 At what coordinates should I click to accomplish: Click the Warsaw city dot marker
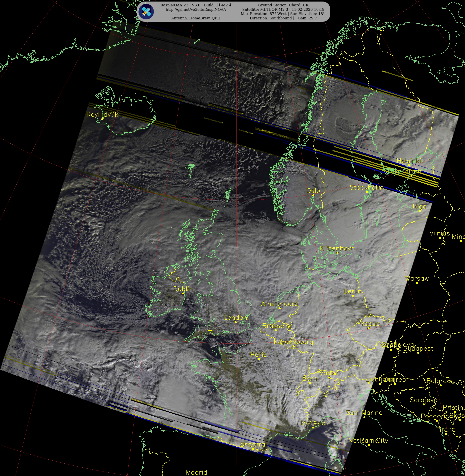coord(417,283)
